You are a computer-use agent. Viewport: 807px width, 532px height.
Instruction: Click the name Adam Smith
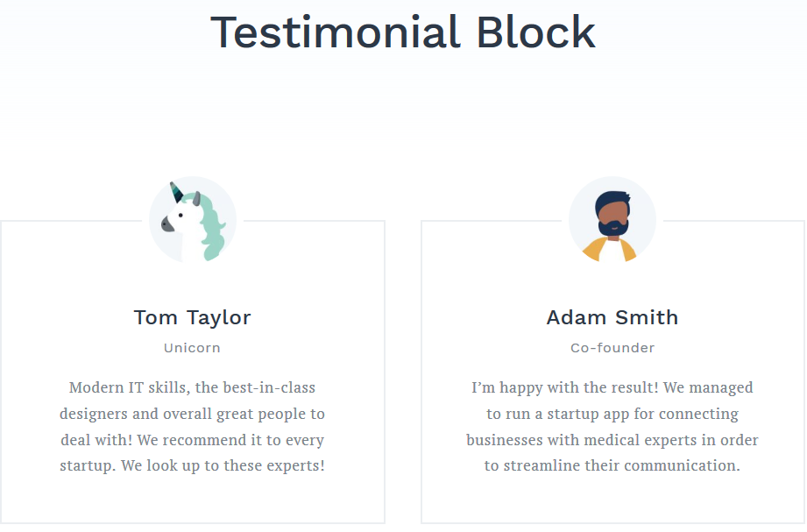[x=612, y=317]
